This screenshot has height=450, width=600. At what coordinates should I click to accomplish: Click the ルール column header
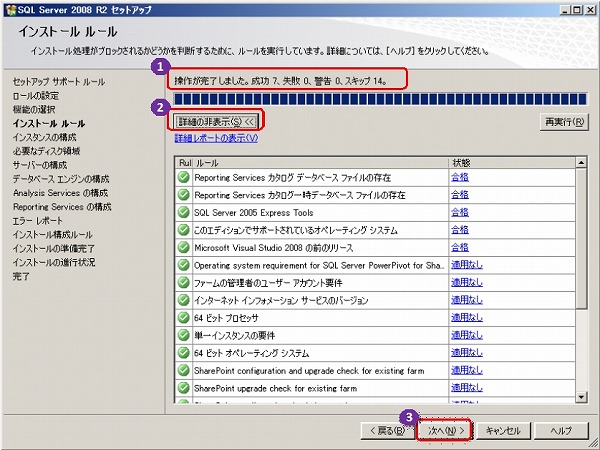[x=320, y=163]
